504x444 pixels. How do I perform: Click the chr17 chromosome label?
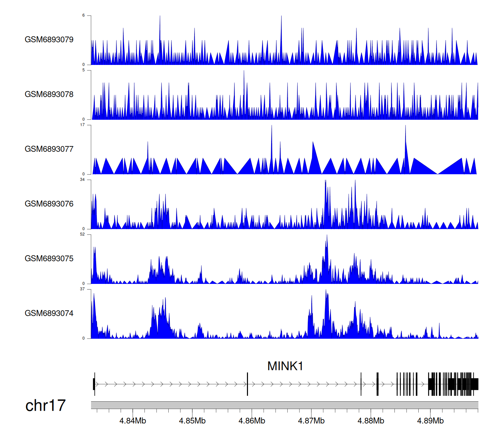click(45, 406)
